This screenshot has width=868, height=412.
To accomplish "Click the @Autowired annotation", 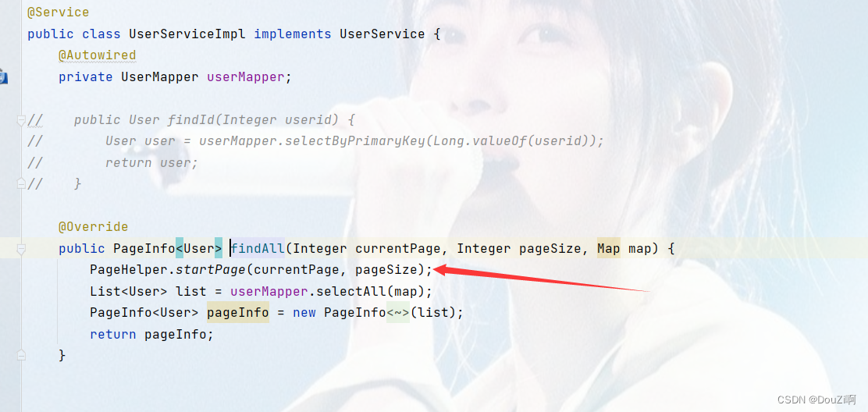I will click(x=98, y=55).
